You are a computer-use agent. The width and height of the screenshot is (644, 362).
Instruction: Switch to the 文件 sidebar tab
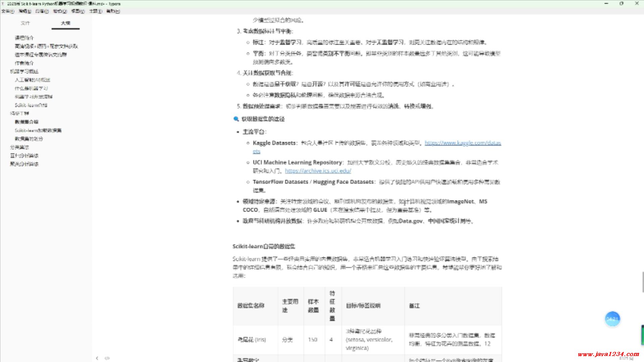[x=25, y=23]
